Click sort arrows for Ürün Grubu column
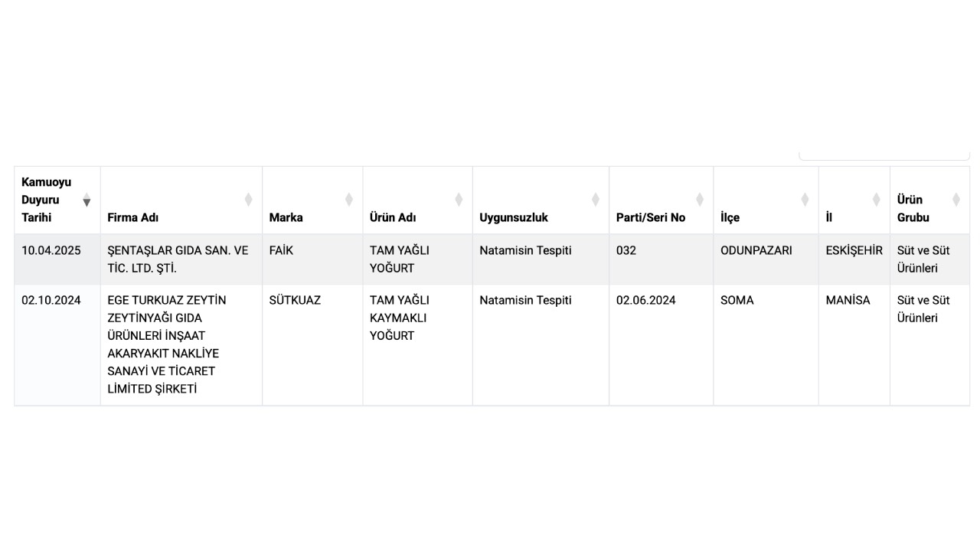The width and height of the screenshot is (980, 551). pyautogui.click(x=955, y=200)
